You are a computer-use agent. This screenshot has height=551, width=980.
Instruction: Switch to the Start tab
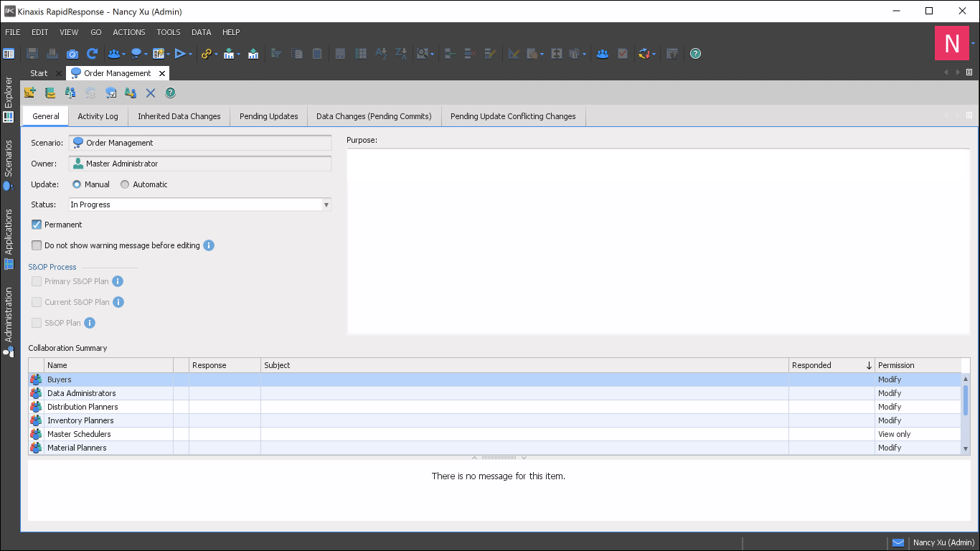click(39, 73)
